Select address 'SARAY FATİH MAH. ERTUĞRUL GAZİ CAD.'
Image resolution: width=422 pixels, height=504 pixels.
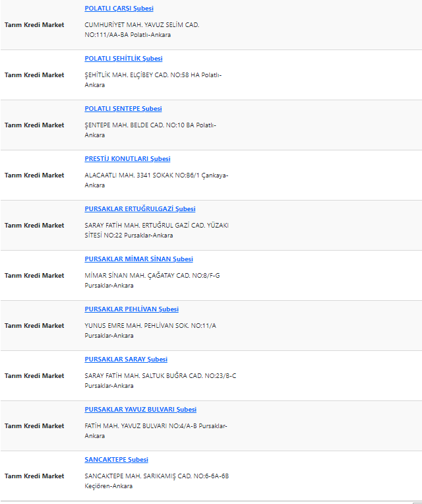(145, 226)
